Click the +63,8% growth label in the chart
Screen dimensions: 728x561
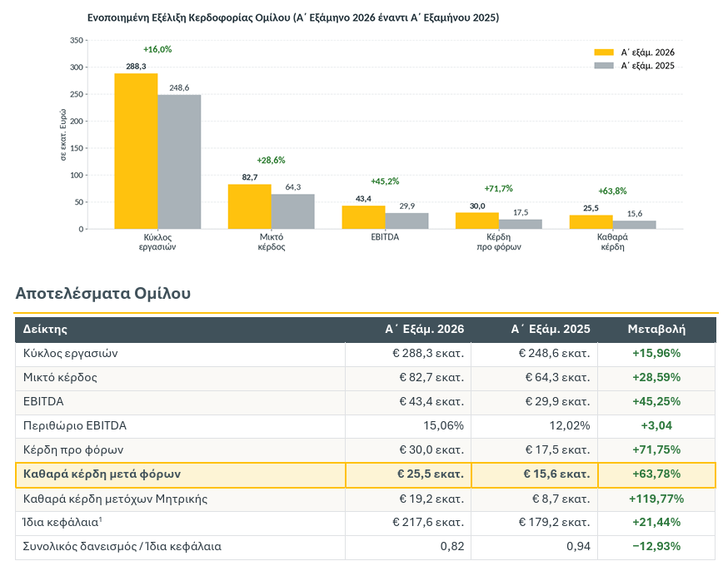612,191
